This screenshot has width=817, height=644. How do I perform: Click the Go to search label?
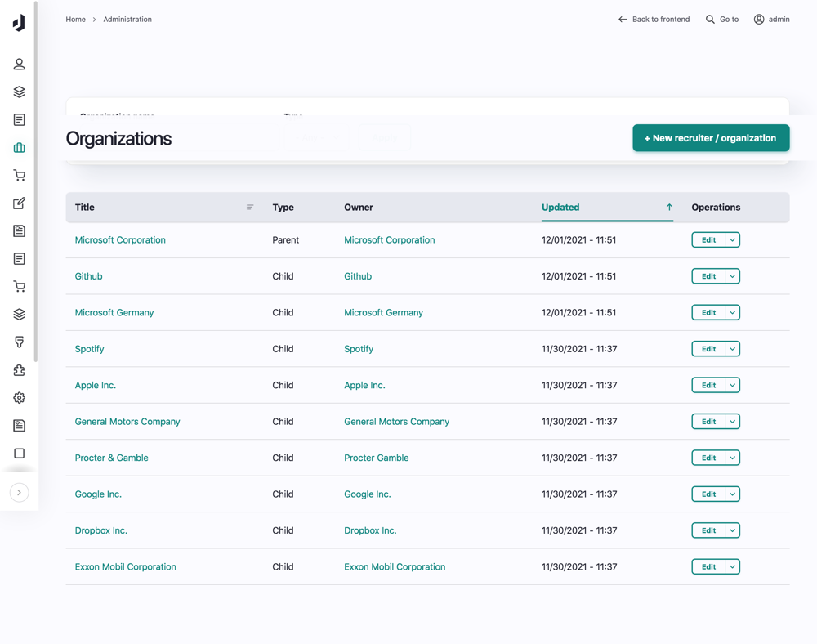point(729,20)
